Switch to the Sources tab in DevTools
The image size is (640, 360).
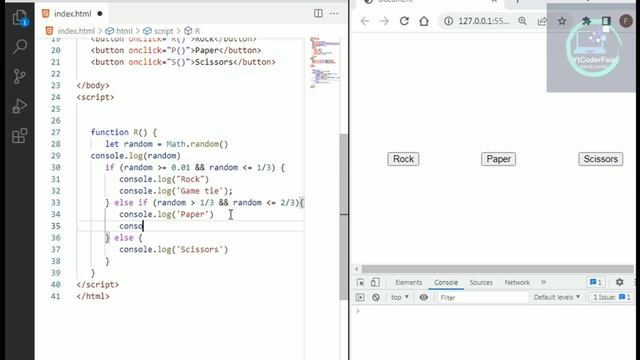pyautogui.click(x=481, y=282)
